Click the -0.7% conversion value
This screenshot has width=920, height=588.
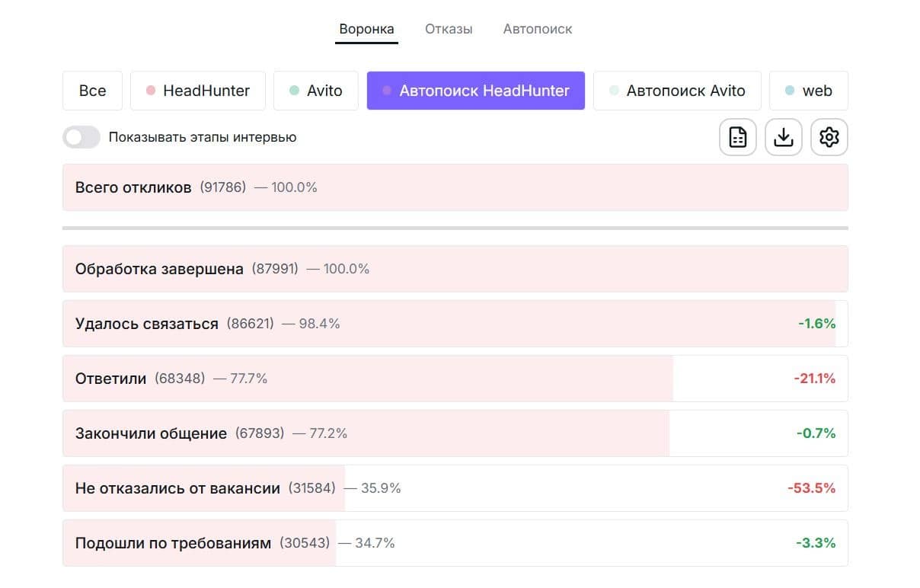pyautogui.click(x=816, y=433)
